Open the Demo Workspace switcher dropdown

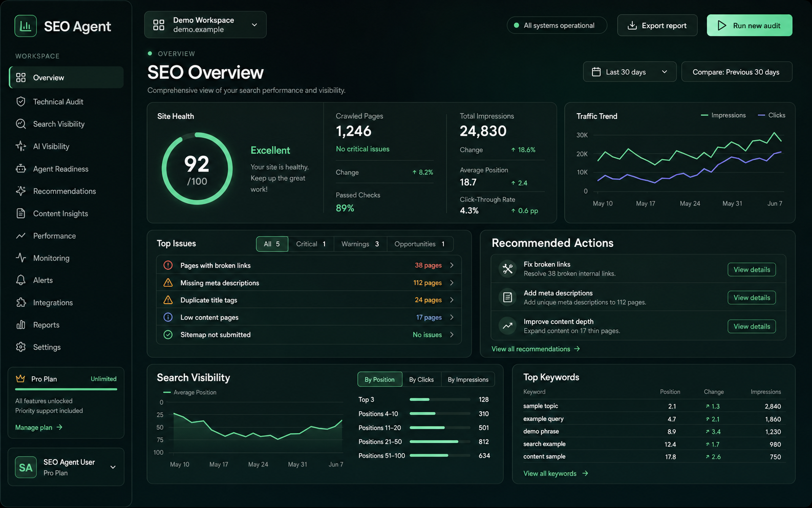pos(205,25)
